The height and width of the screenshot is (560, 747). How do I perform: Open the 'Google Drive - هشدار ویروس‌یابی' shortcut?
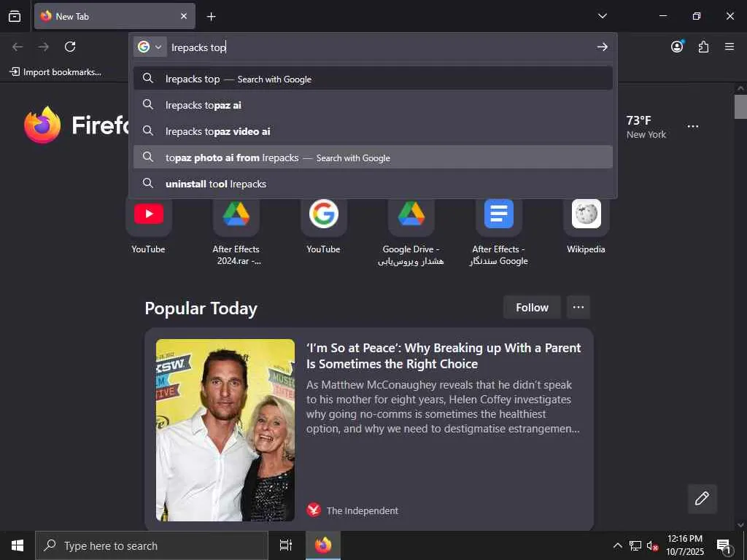[x=411, y=232]
